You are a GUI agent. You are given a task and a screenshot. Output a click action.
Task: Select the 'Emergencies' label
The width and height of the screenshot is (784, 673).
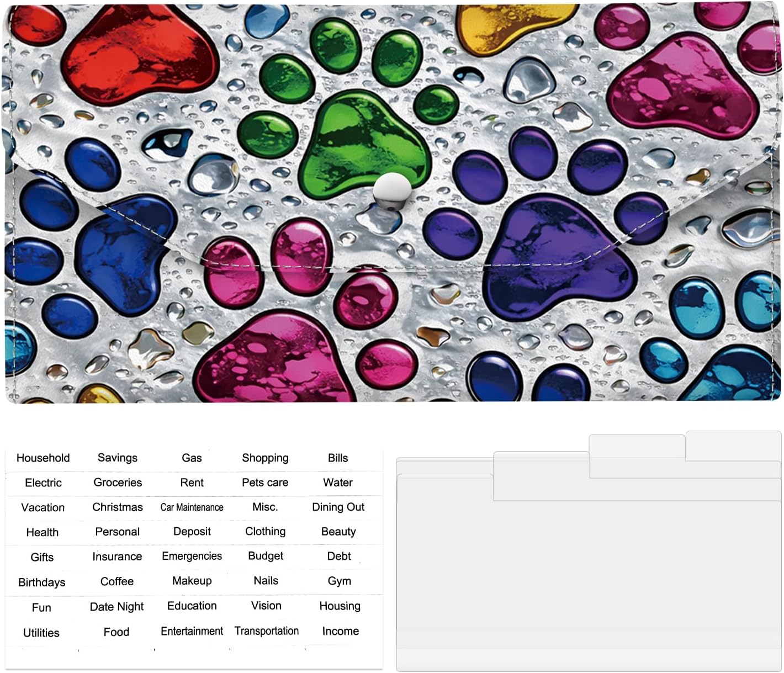coord(192,556)
